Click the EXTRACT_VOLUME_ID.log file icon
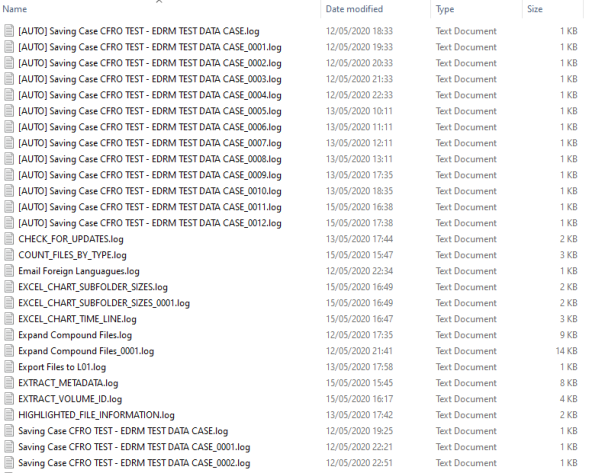Image resolution: width=589 pixels, height=473 pixels. point(9,399)
